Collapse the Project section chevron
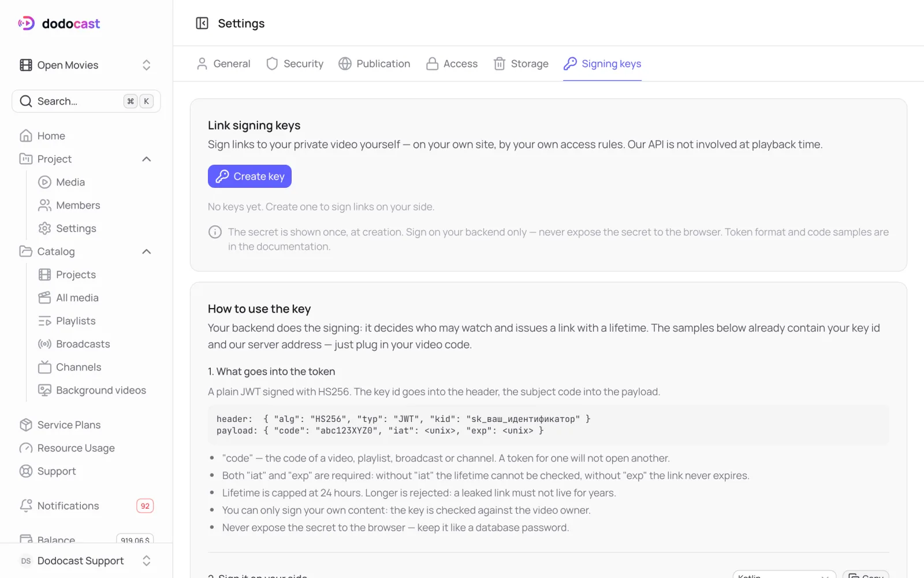This screenshot has width=924, height=578. (x=147, y=159)
